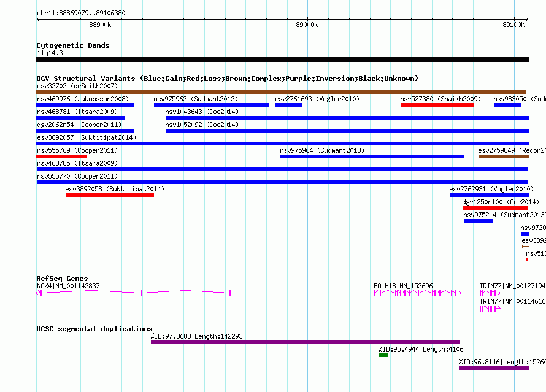Click the 11q14.3 cytogenetic band bar

pos(282,60)
